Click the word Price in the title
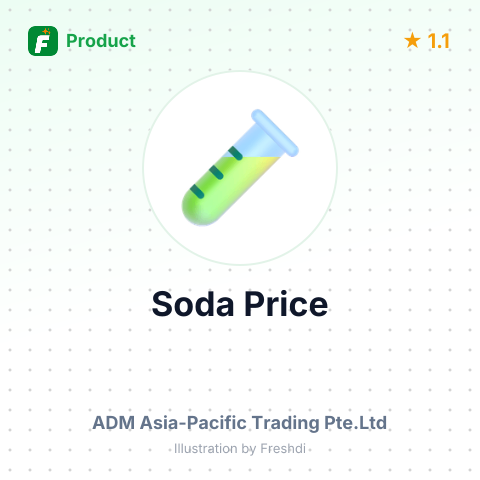The image size is (480, 480). click(x=287, y=304)
